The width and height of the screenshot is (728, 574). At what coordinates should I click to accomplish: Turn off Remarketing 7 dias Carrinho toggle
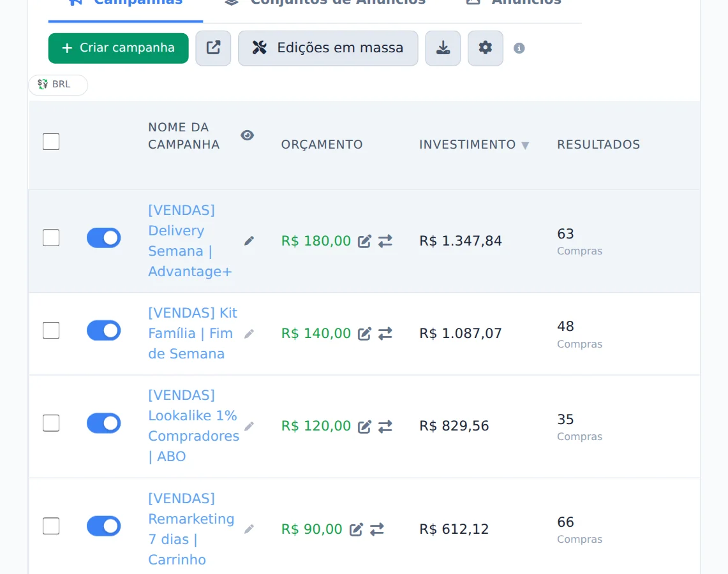103,526
